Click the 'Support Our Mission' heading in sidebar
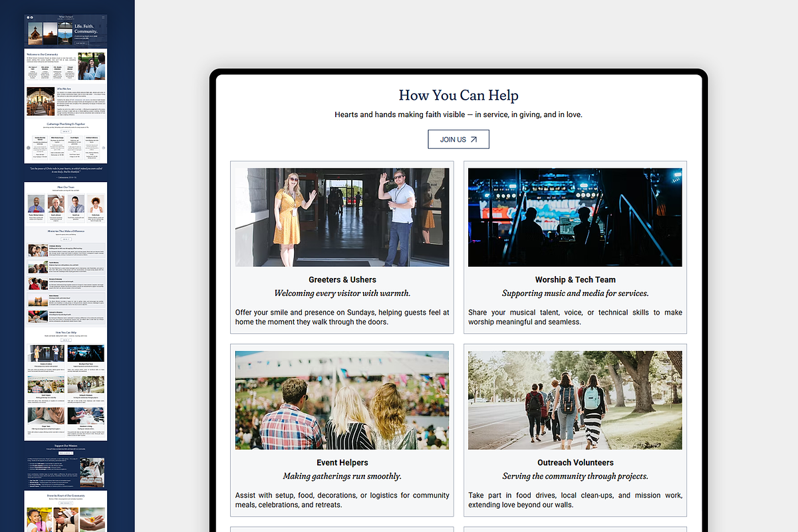Image resolution: width=798 pixels, height=532 pixels. point(66,446)
